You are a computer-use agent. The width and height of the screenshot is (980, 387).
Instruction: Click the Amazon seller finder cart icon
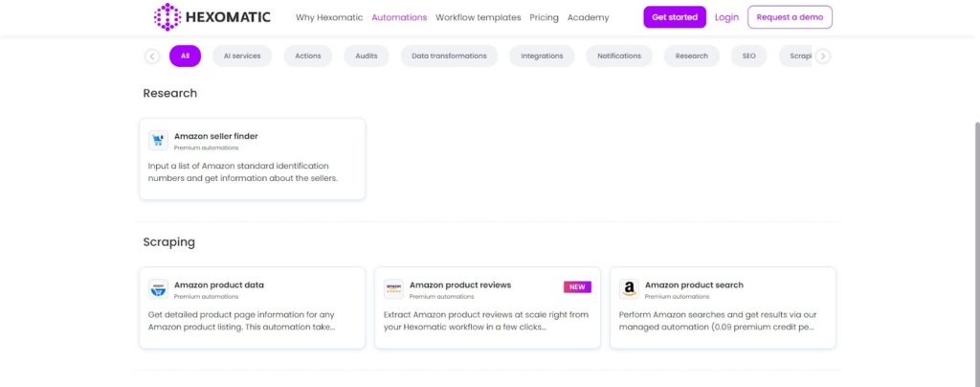[x=158, y=141]
